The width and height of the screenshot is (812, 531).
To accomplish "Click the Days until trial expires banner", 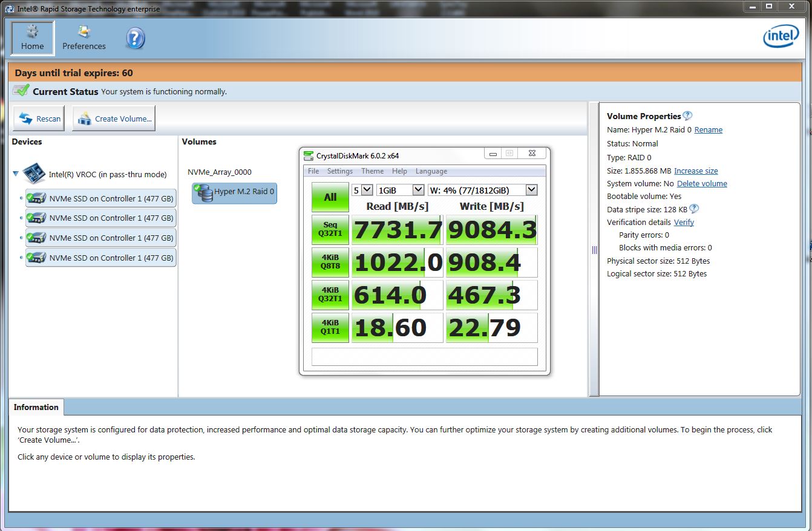I will pos(405,73).
